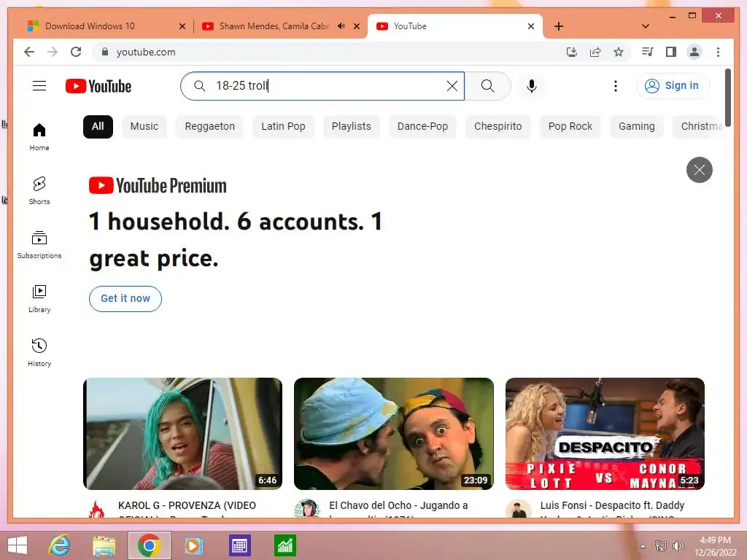Open Luis Fonsi - Despacito video title
This screenshot has height=560, width=747.
[612, 508]
